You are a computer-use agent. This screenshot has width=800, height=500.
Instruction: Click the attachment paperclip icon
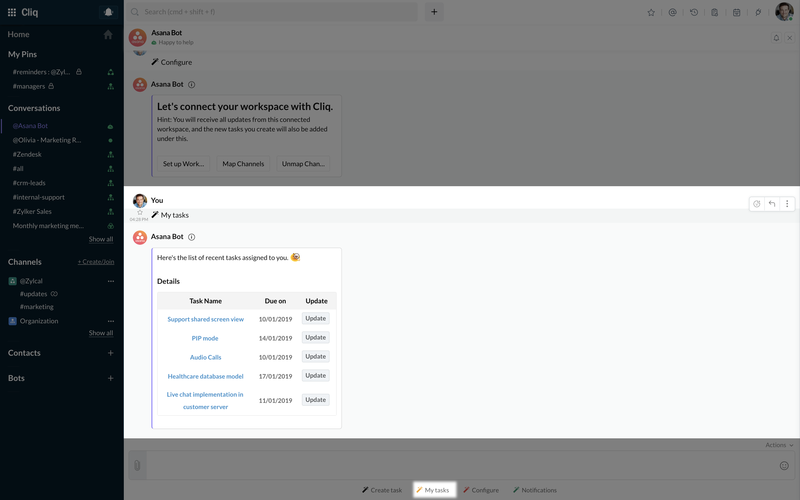click(137, 465)
